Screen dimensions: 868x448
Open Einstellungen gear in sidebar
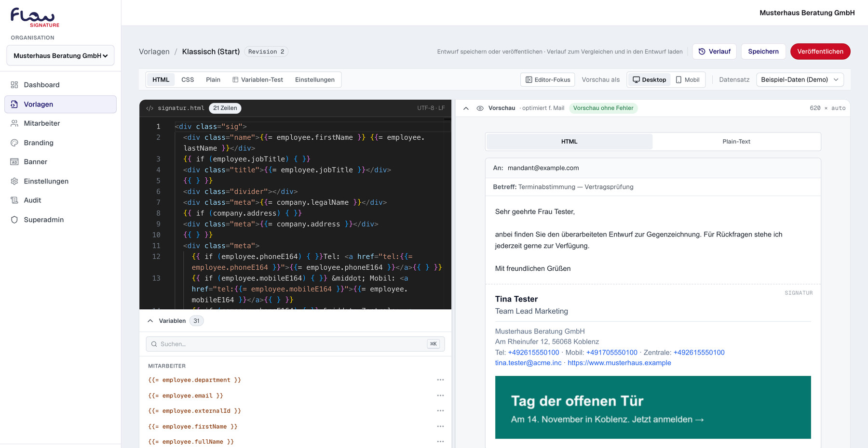click(x=14, y=181)
